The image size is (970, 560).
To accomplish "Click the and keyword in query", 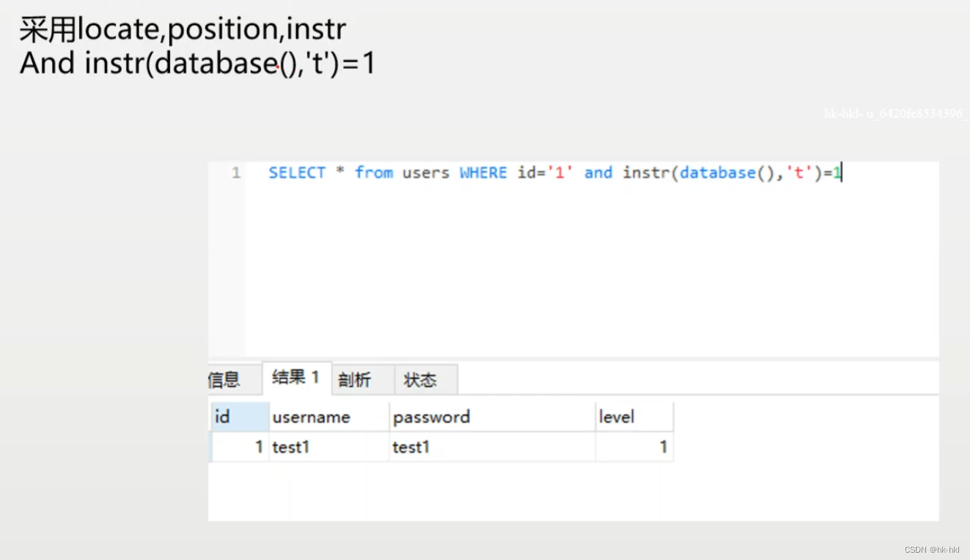I will 598,173.
